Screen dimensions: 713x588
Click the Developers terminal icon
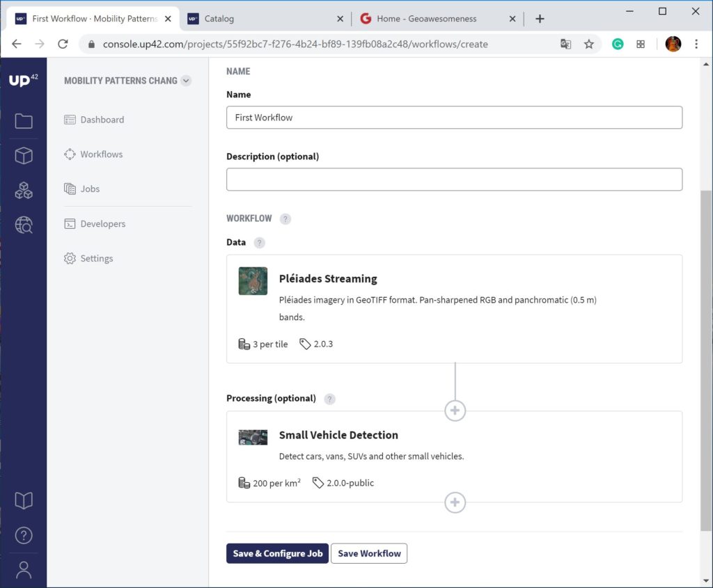pos(70,223)
